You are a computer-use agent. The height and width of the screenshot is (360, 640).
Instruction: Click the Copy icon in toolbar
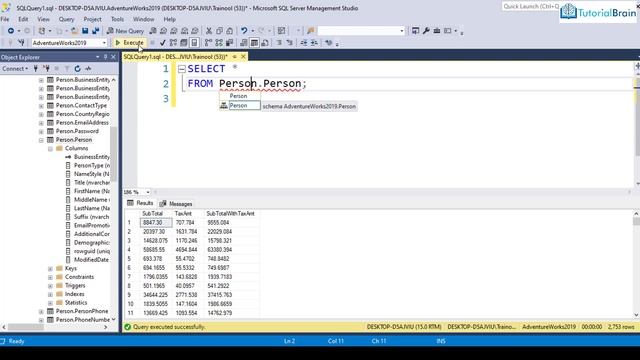tap(219, 31)
